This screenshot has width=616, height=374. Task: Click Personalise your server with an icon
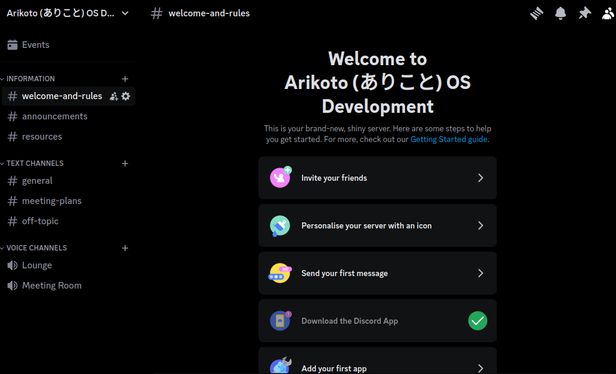pyautogui.click(x=378, y=226)
